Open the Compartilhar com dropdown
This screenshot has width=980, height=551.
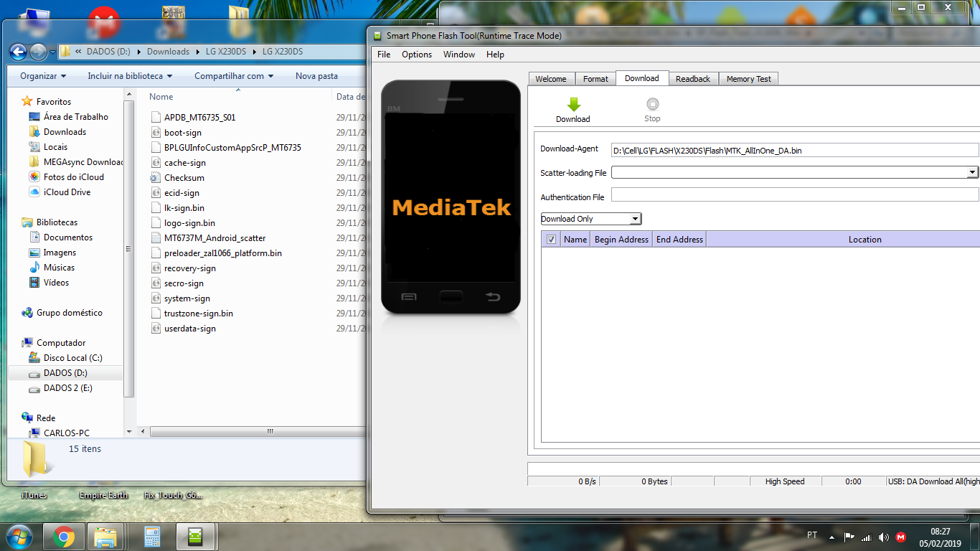point(234,76)
